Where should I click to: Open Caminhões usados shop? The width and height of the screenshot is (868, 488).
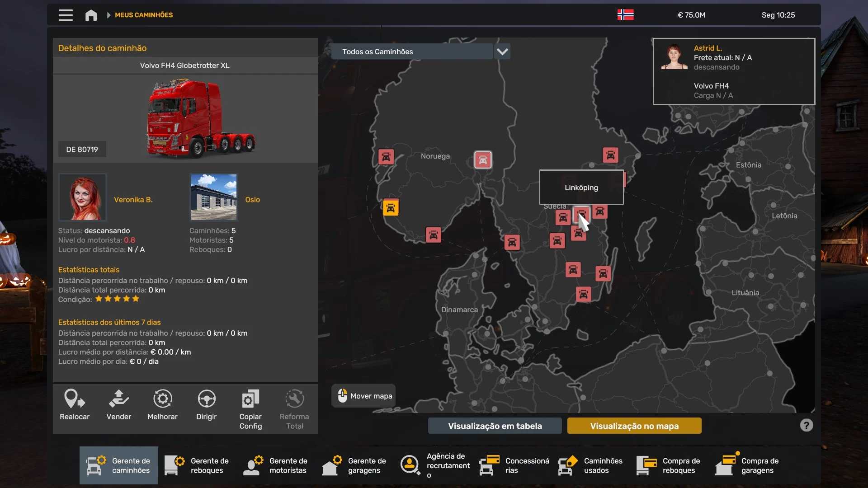[590, 465]
